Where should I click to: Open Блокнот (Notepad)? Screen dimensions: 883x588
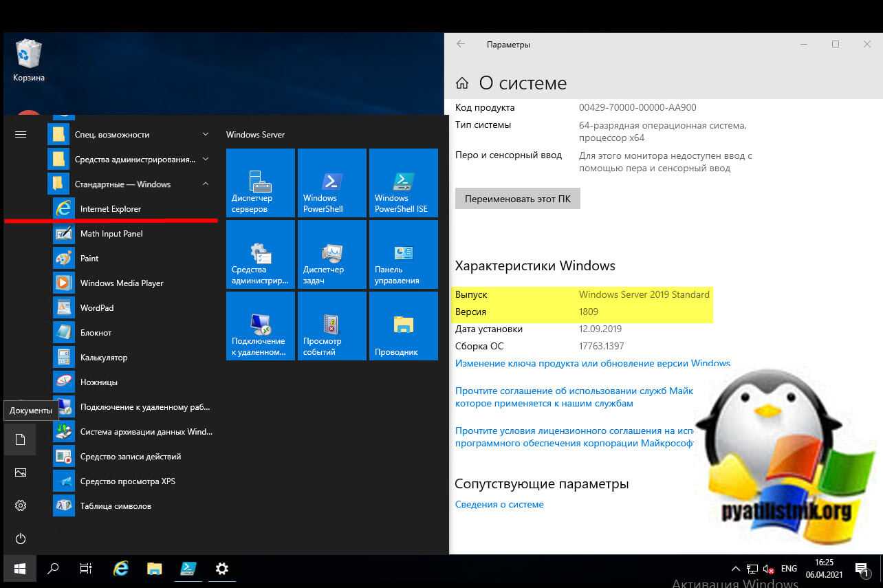133,332
